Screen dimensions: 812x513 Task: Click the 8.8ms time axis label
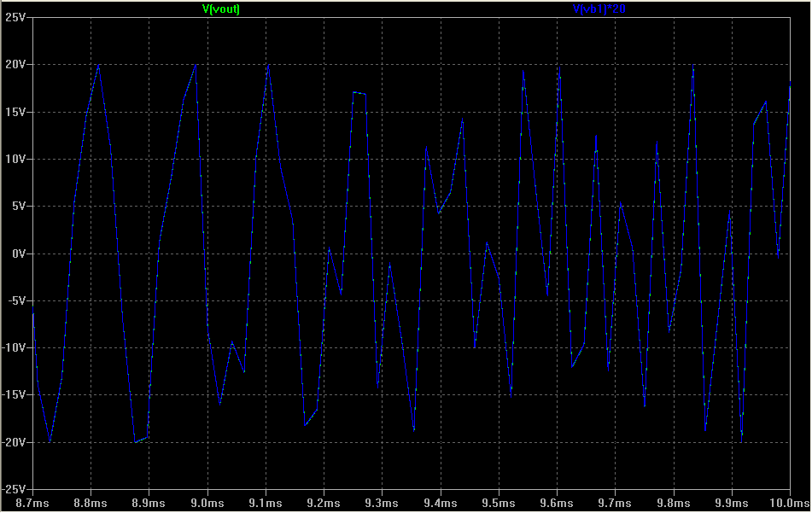(91, 503)
